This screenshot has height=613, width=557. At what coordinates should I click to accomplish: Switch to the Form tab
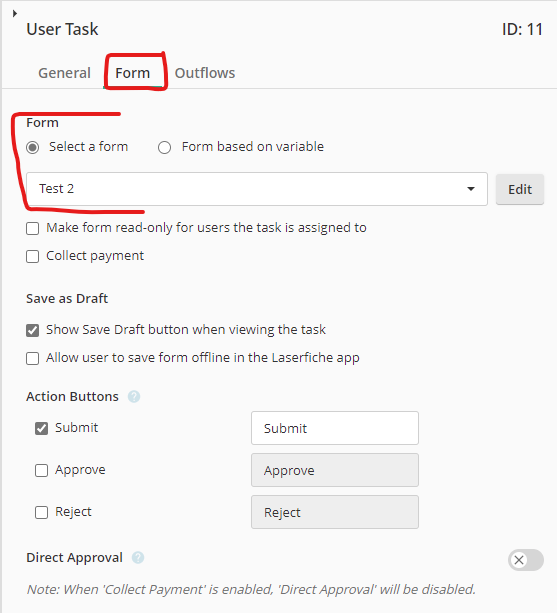coord(133,73)
